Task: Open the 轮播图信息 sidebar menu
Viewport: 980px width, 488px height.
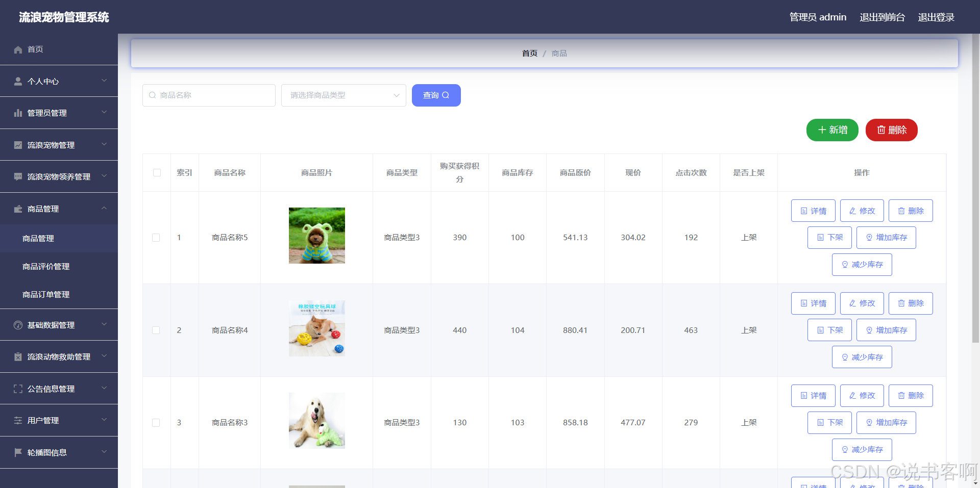Action: [59, 452]
